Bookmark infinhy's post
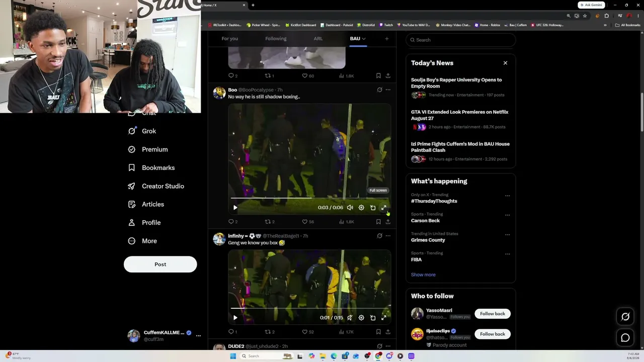Image resolution: width=644 pixels, height=362 pixels. point(378,332)
